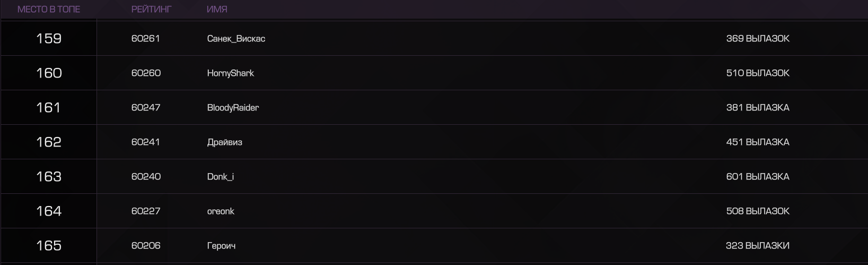Click the ИМЯ column header
This screenshot has width=868, height=265.
pos(217,9)
